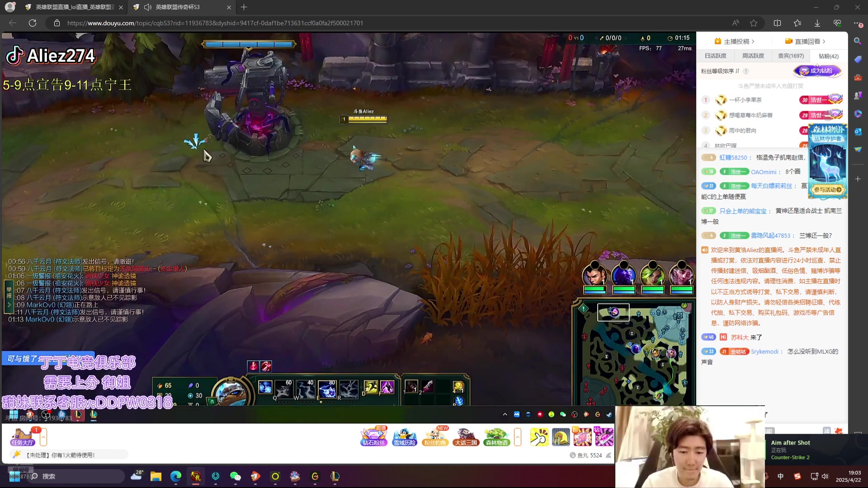This screenshot has height=488, width=868.
Task: Refresh the Douyu page
Action: point(33,23)
